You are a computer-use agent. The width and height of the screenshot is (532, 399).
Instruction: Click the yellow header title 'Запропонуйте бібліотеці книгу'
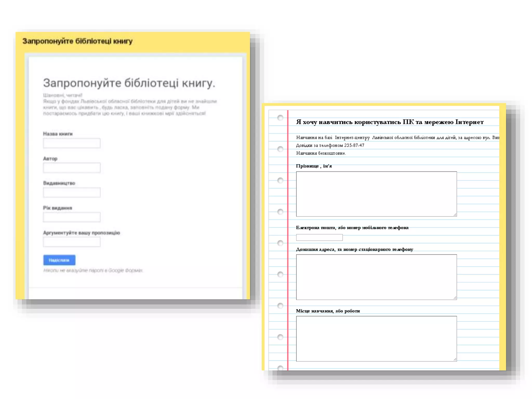[x=77, y=41]
